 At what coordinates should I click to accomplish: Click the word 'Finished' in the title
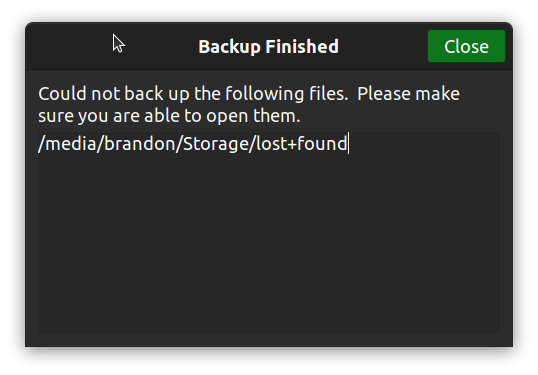pos(302,47)
